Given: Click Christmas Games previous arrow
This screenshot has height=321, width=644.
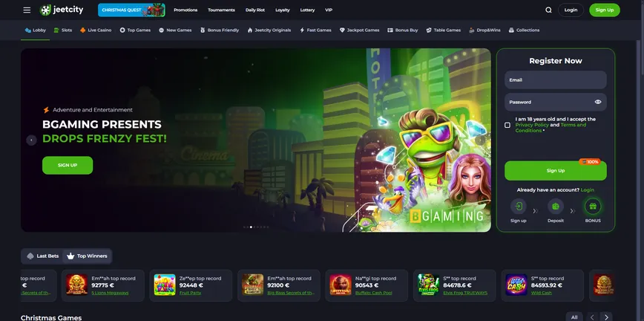Looking at the screenshot, I should 592,317.
